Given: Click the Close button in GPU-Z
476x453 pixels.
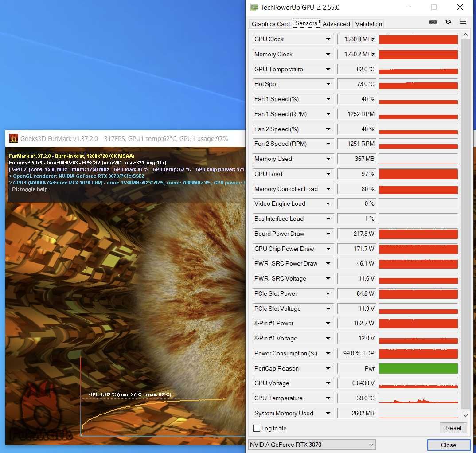Looking at the screenshot, I should point(449,445).
